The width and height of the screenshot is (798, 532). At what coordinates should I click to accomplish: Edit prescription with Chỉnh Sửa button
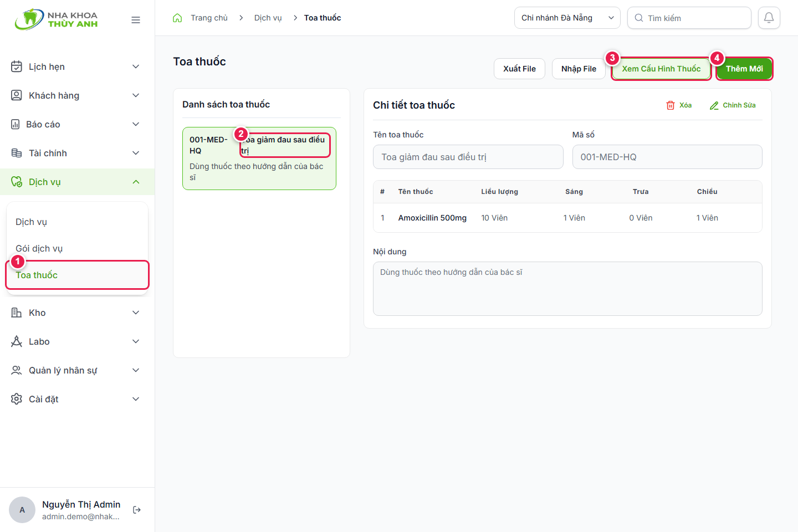point(733,105)
